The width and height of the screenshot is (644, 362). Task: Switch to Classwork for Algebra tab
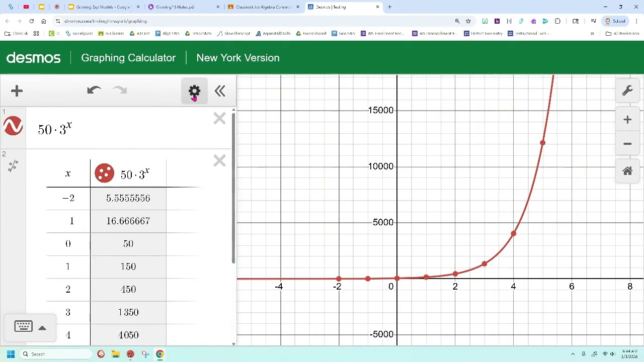[264, 7]
